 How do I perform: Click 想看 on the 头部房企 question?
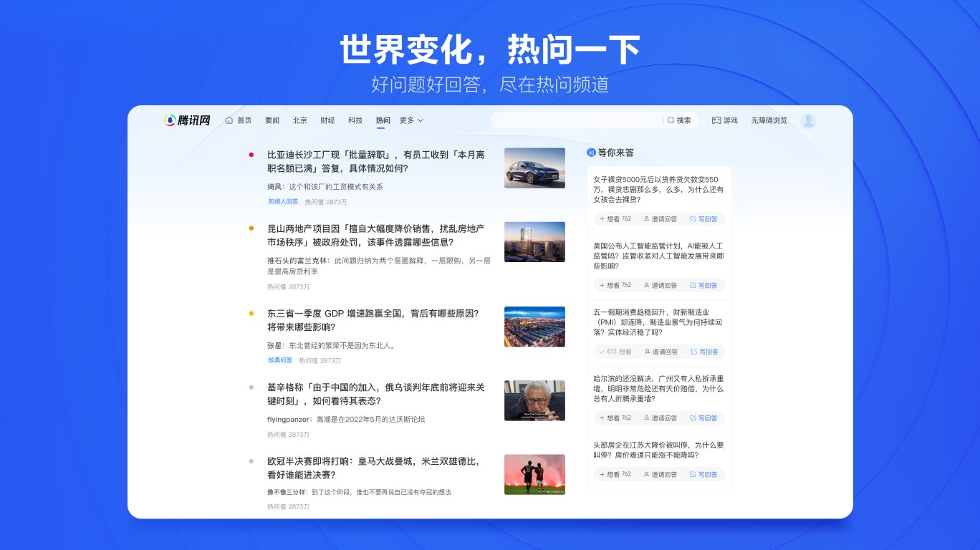615,474
